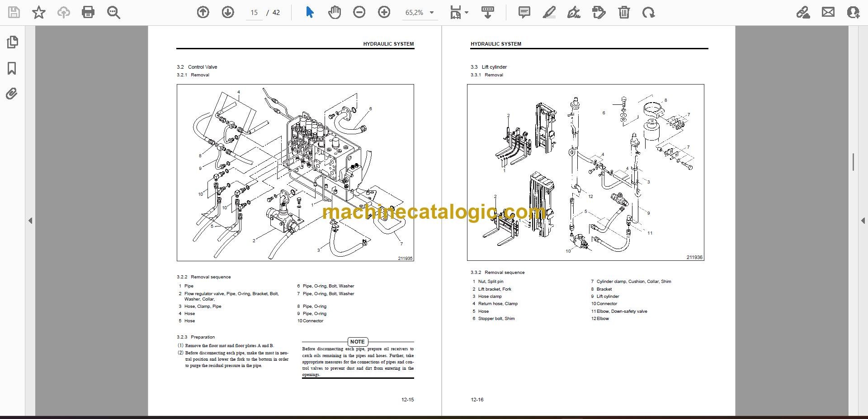Viewport: 868px width, 419px height.
Task: Go to previous page arrow
Action: point(203,13)
